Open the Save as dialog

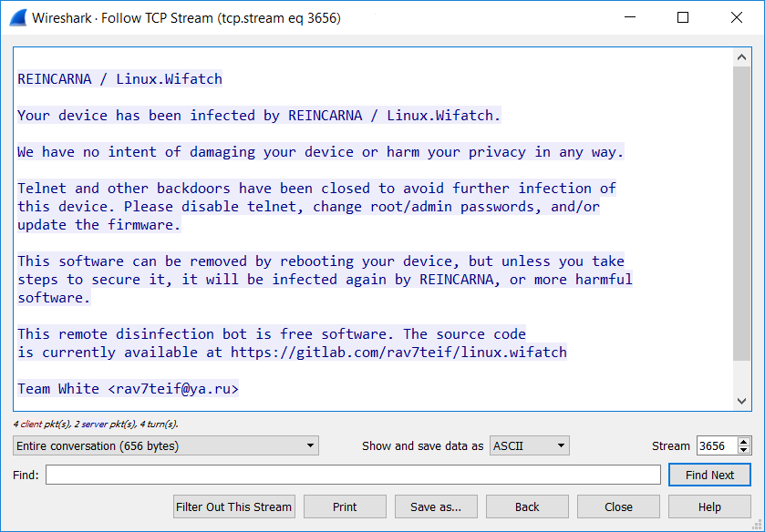click(x=436, y=506)
